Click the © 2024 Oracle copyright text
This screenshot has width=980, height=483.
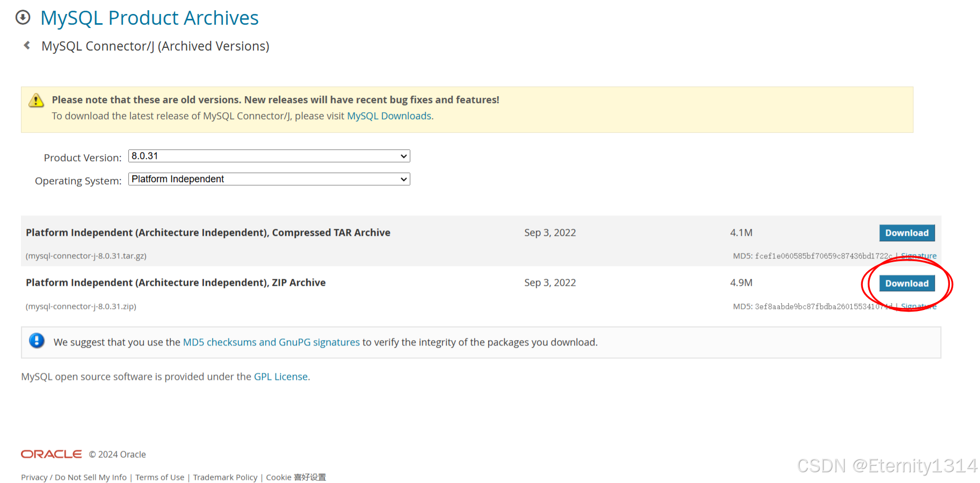click(118, 455)
